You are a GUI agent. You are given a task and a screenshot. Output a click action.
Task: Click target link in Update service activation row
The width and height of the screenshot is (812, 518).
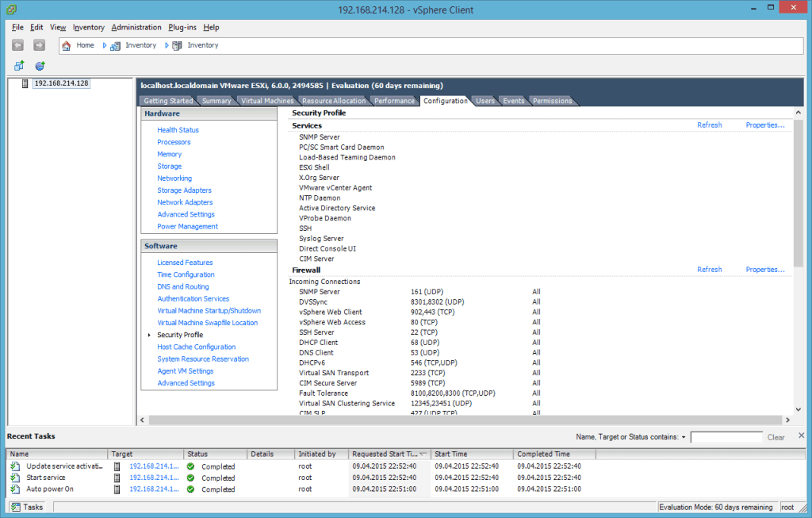coord(154,466)
